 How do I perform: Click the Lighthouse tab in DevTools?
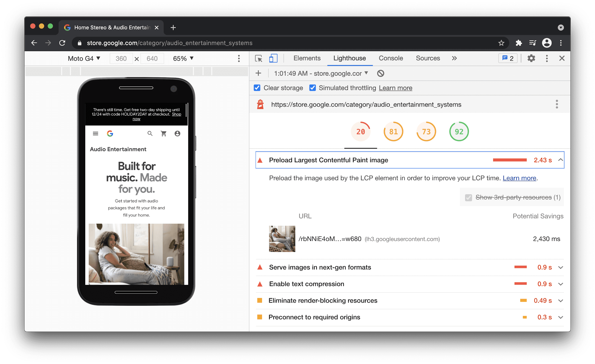(349, 59)
